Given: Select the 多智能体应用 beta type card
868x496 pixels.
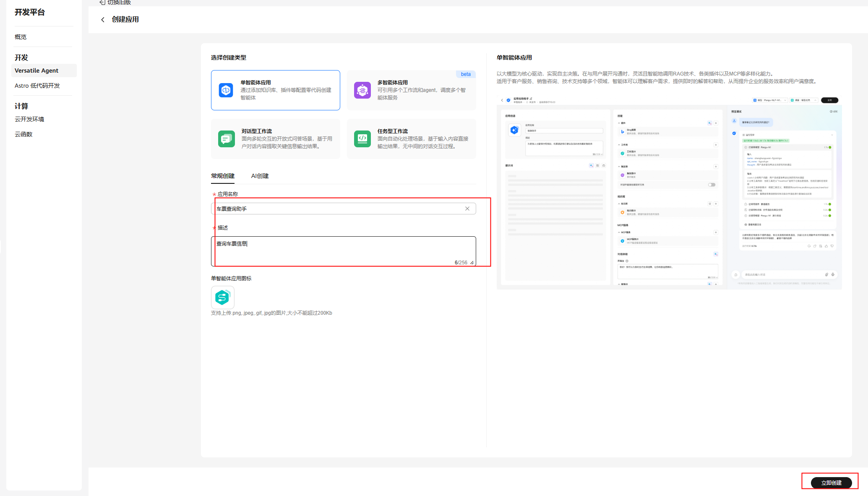Looking at the screenshot, I should pos(411,90).
